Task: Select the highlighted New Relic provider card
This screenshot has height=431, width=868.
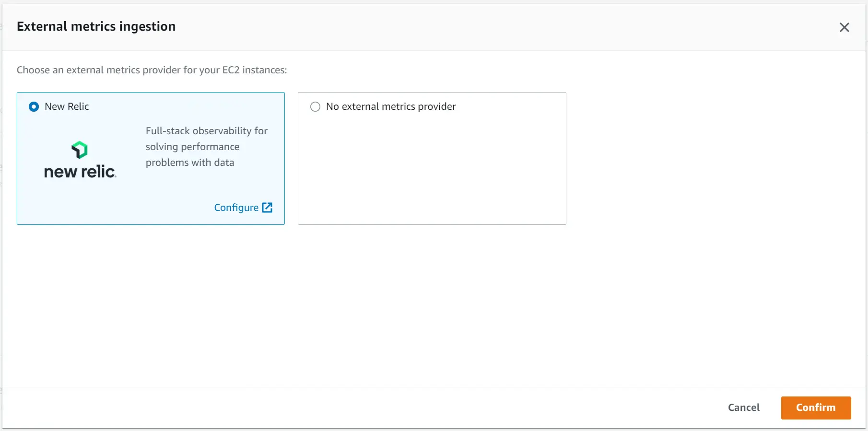Action: click(x=151, y=159)
